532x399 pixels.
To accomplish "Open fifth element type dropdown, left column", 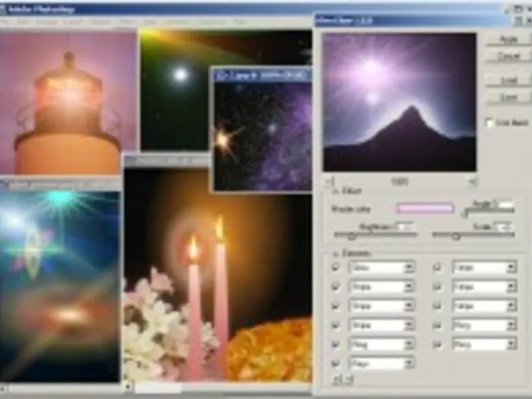I will 382,344.
